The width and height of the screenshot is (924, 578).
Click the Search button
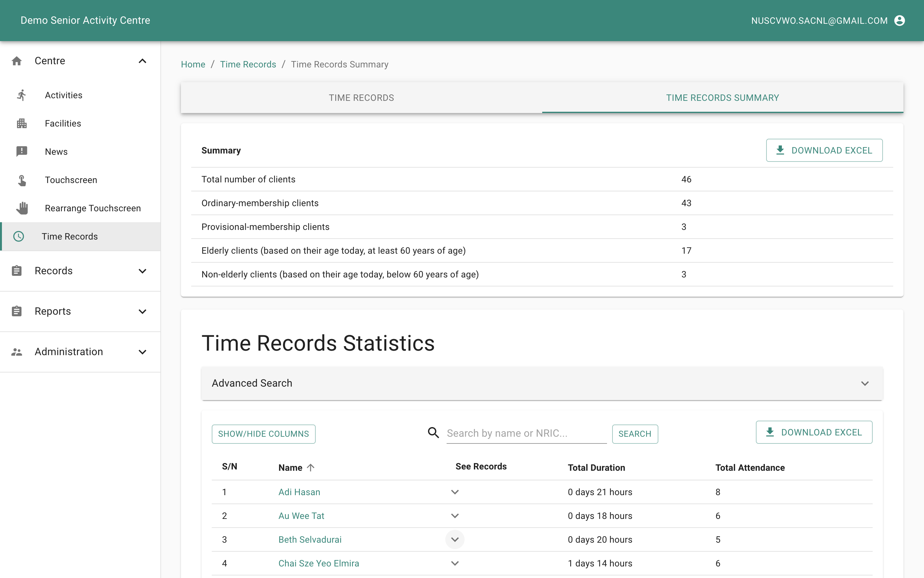(635, 434)
